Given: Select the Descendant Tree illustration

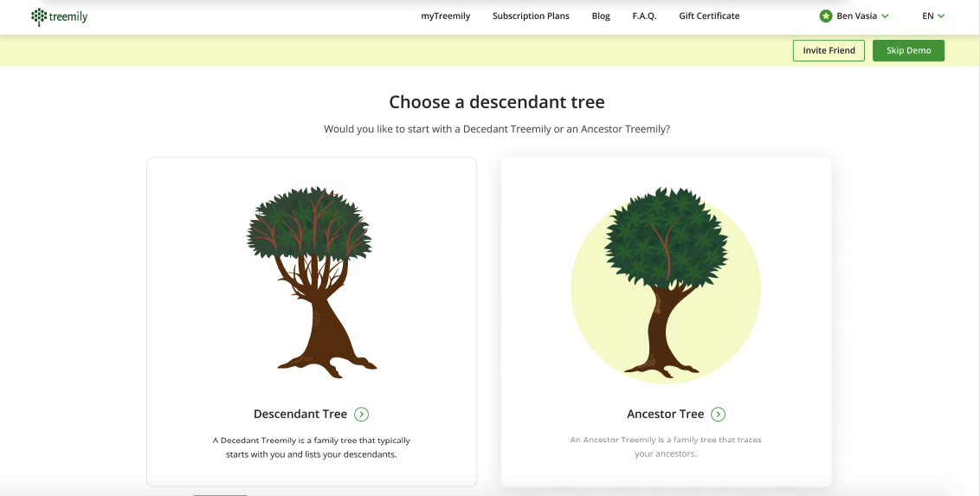Looking at the screenshot, I should (311, 282).
